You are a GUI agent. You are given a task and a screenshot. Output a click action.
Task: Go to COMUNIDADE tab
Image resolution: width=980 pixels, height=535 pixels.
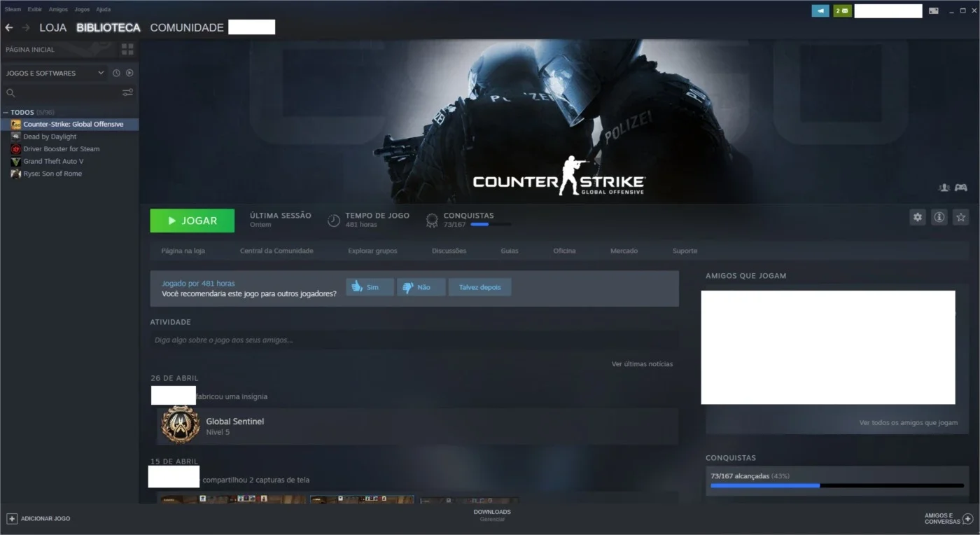pyautogui.click(x=187, y=27)
